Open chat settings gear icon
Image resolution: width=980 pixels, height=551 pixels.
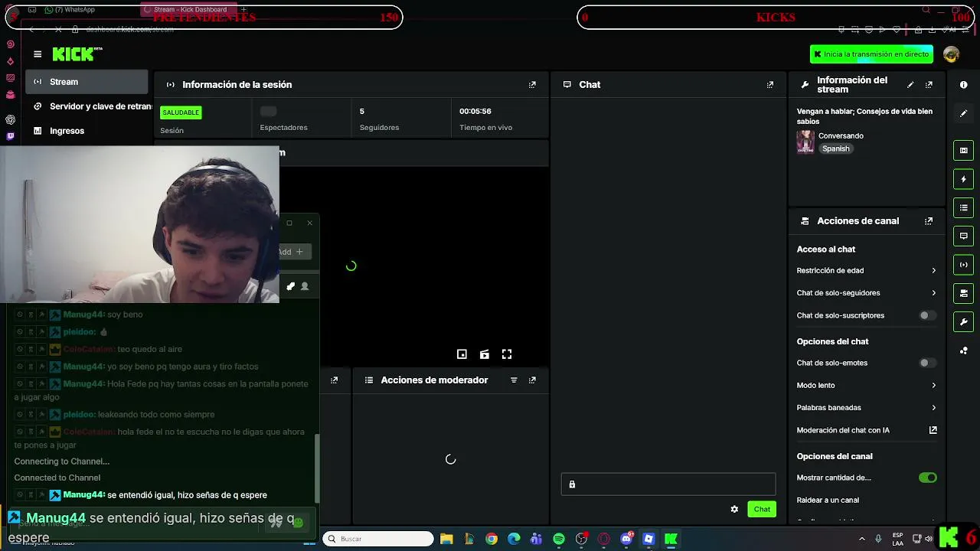[x=734, y=509]
